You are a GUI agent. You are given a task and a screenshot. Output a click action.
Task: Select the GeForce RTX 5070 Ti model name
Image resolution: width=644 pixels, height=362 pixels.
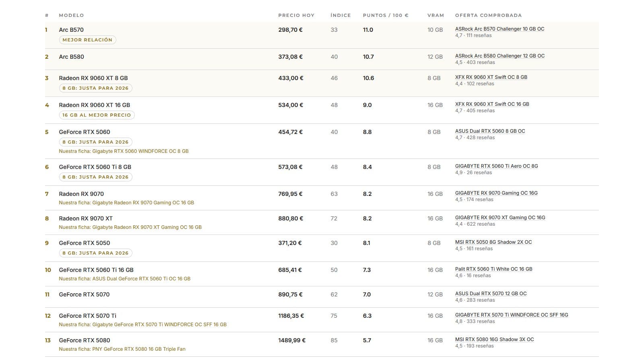(88, 316)
